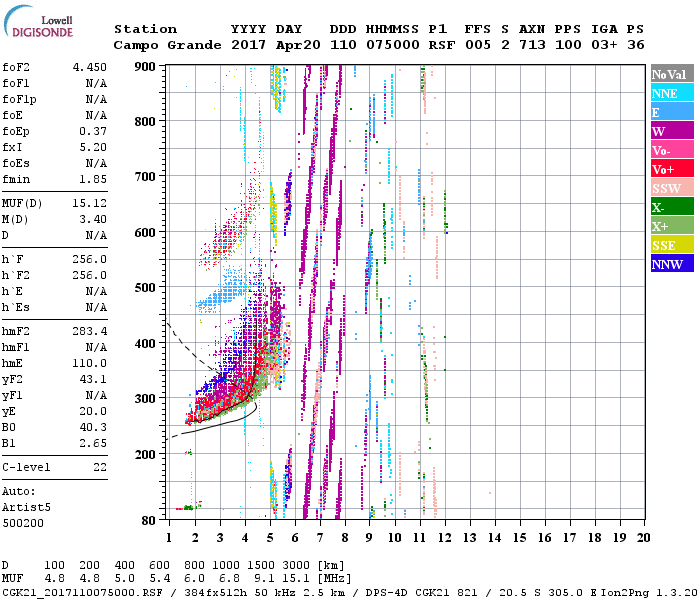Click the fxI value 5.20
The image size is (700, 600).
pyautogui.click(x=93, y=147)
